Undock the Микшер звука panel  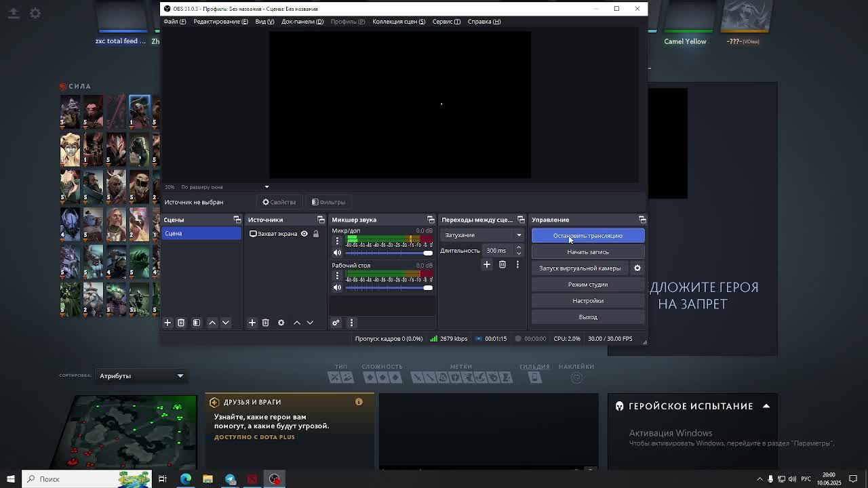tap(431, 220)
